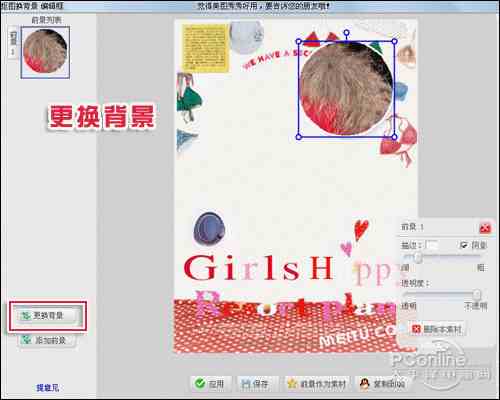
Task: Click the 添加前景 button
Action: [x=48, y=340]
